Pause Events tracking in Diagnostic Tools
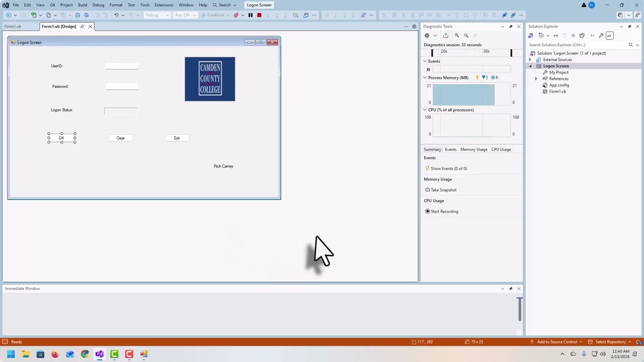Viewport: 644px width, 362px height. [x=428, y=70]
